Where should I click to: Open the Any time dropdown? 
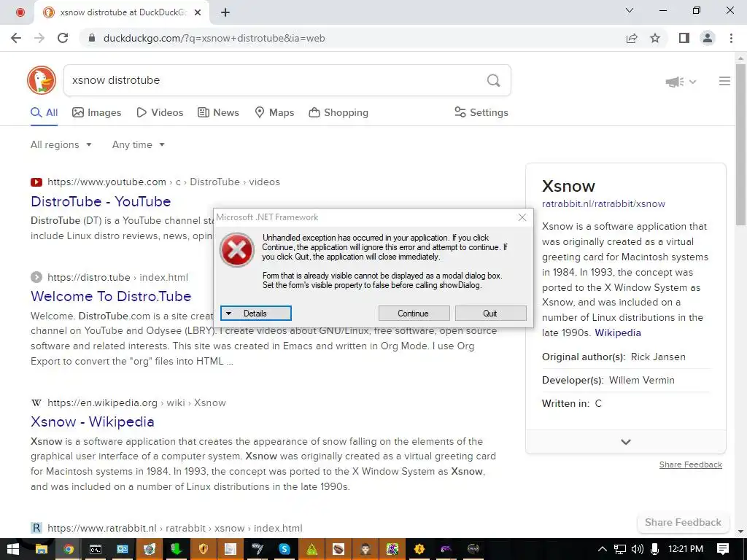click(138, 145)
